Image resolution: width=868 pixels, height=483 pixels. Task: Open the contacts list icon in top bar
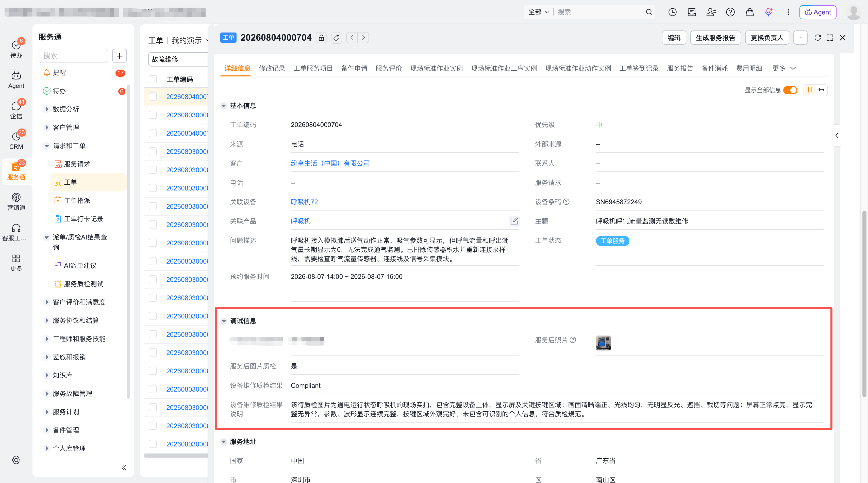(711, 12)
